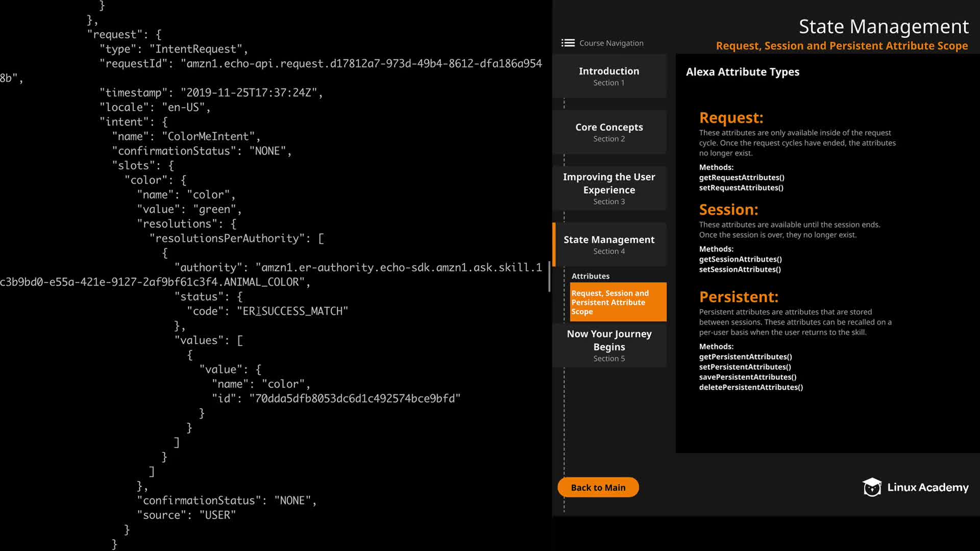
Task: Click the Session: heading
Action: pyautogui.click(x=728, y=210)
